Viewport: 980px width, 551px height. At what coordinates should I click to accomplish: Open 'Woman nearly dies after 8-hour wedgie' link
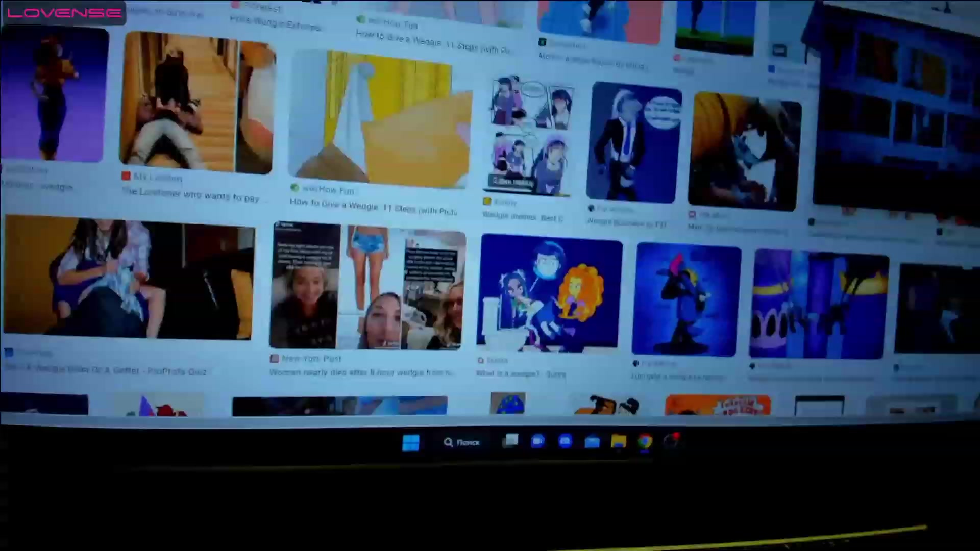pos(361,373)
